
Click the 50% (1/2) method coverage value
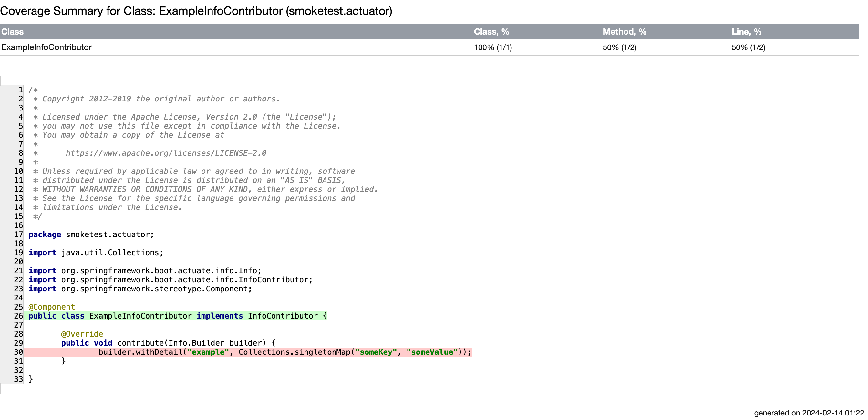tap(619, 47)
